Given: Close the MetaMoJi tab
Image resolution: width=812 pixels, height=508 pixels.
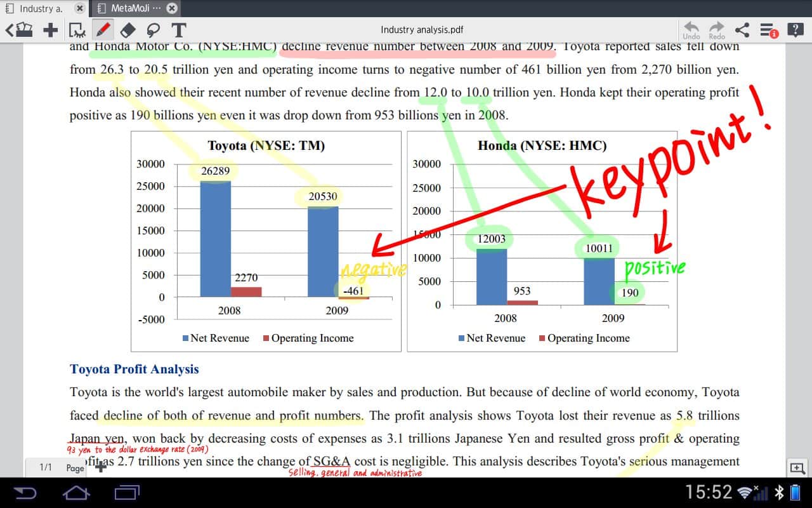Looking at the screenshot, I should tap(172, 8).
